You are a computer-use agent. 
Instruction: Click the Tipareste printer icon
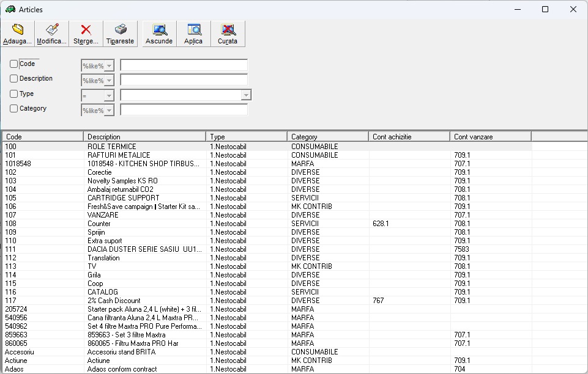pyautogui.click(x=120, y=30)
